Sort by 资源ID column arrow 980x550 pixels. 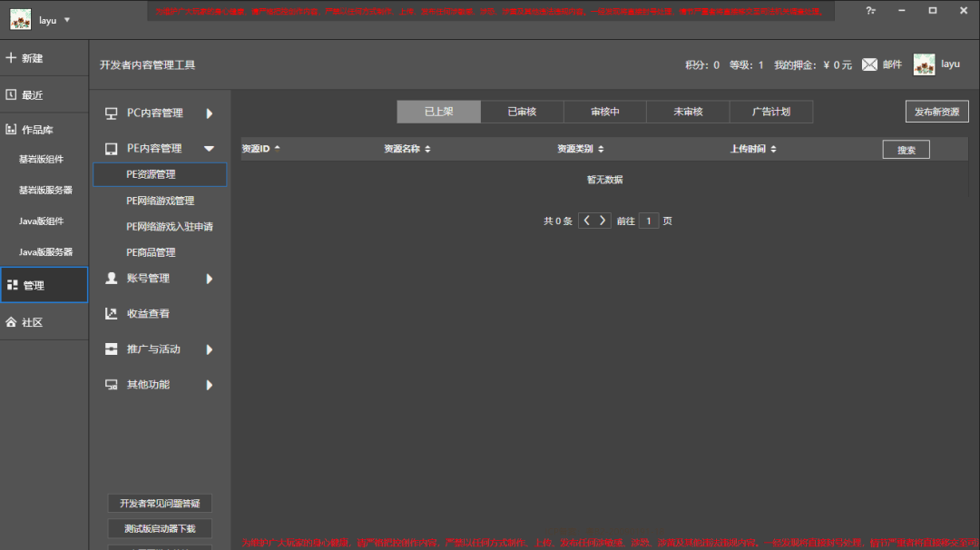[x=277, y=148]
